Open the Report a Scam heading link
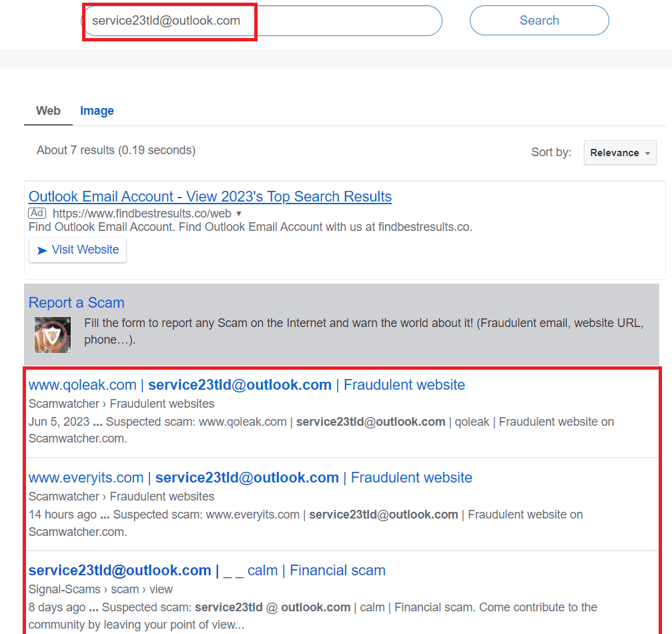The image size is (672, 634). [76, 303]
